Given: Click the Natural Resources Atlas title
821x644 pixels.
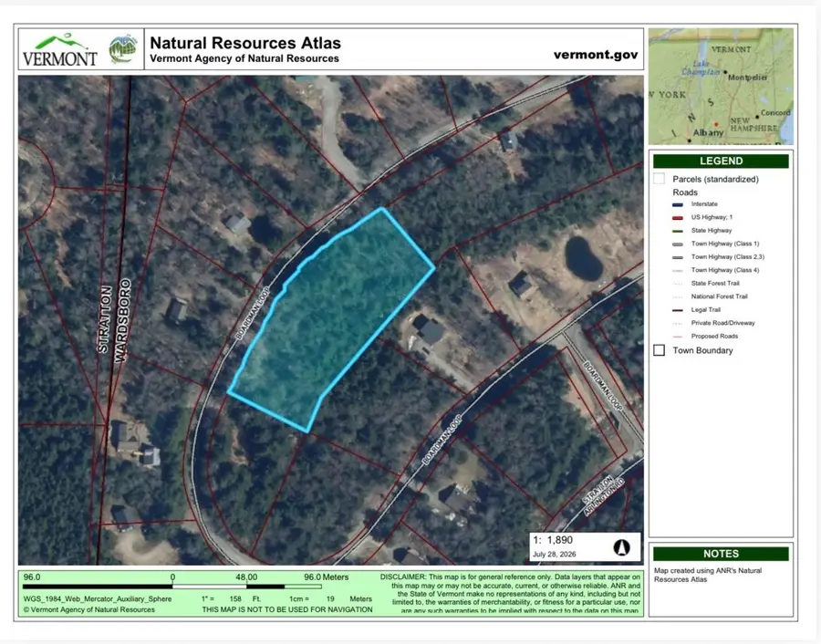Looking at the screenshot, I should click(245, 42).
